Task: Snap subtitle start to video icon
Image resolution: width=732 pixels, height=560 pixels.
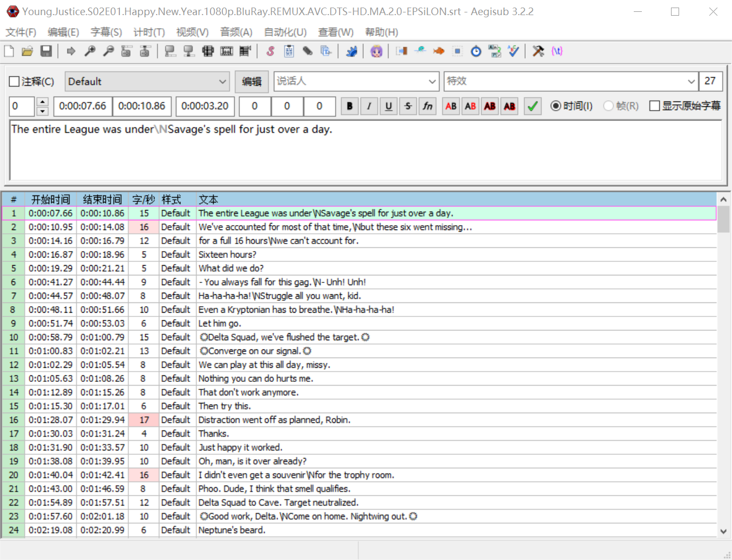Action: (x=170, y=51)
